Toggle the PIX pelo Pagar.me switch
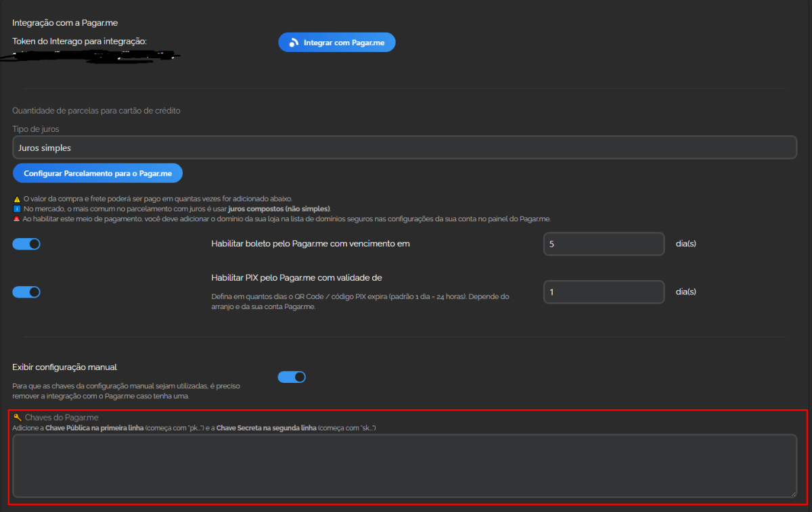 (x=26, y=292)
